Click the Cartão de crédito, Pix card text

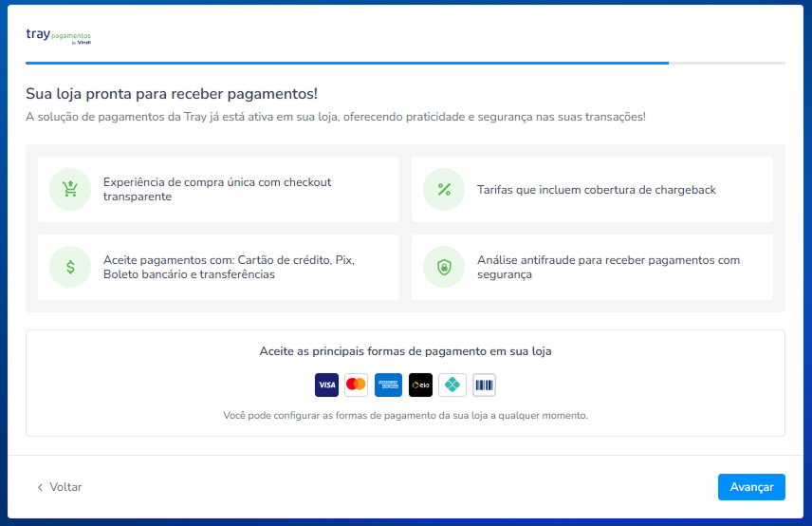[229, 267]
